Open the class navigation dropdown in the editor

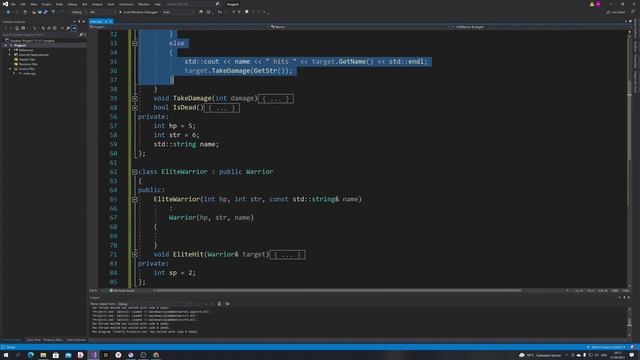pos(359,27)
